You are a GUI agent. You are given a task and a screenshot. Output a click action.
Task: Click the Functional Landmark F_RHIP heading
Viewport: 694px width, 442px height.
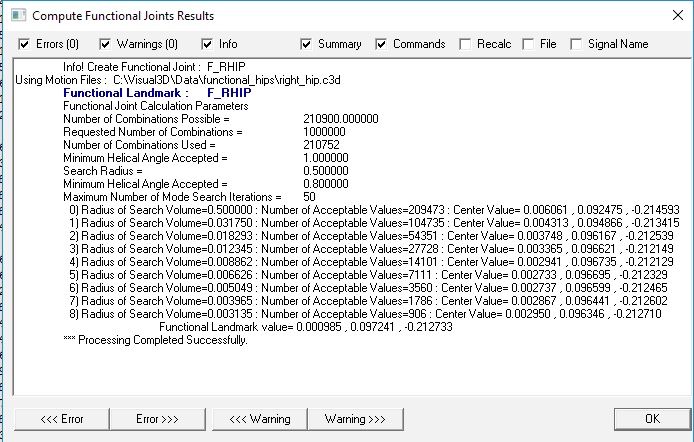(157, 93)
